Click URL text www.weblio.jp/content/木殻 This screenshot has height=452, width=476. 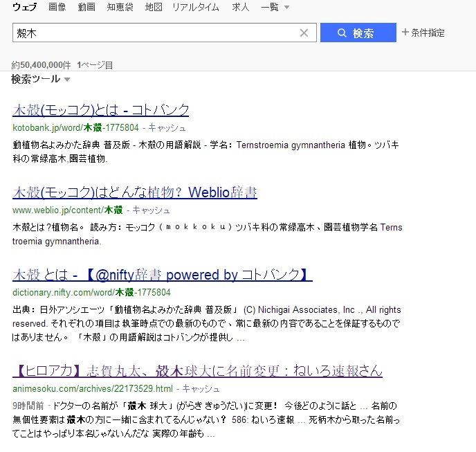pyautogui.click(x=67, y=210)
